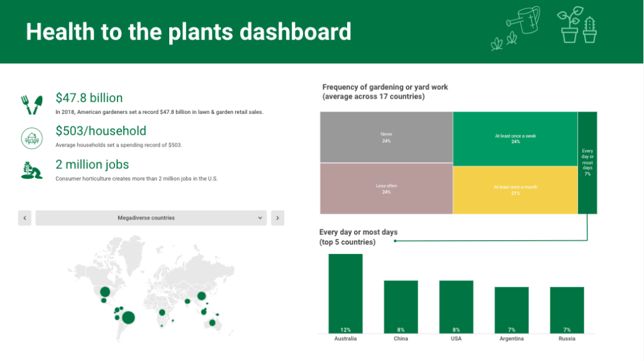The width and height of the screenshot is (644, 361).
Task: Go to the next map option with the right arrow
Action: pyautogui.click(x=277, y=218)
